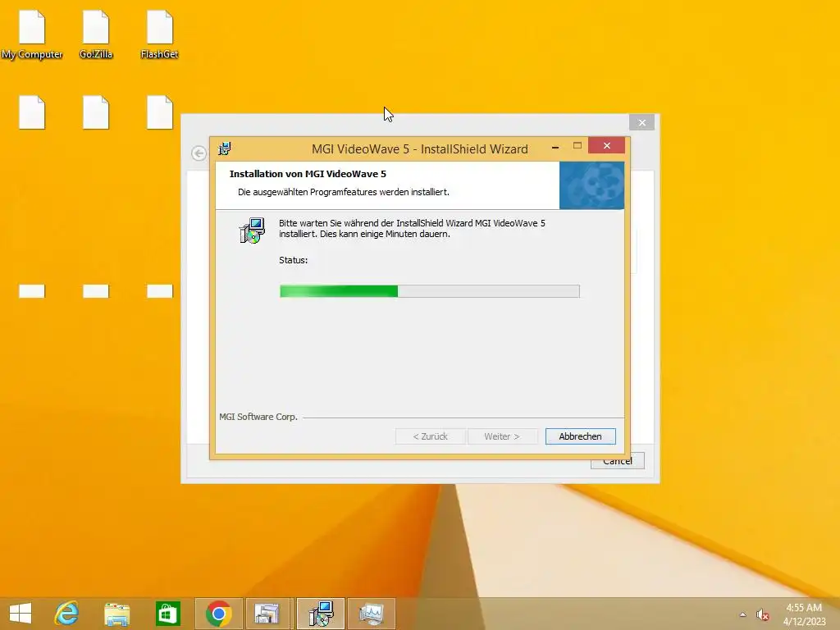Click the Cancel button in the background window
This screenshot has height=630, width=840.
click(617, 461)
